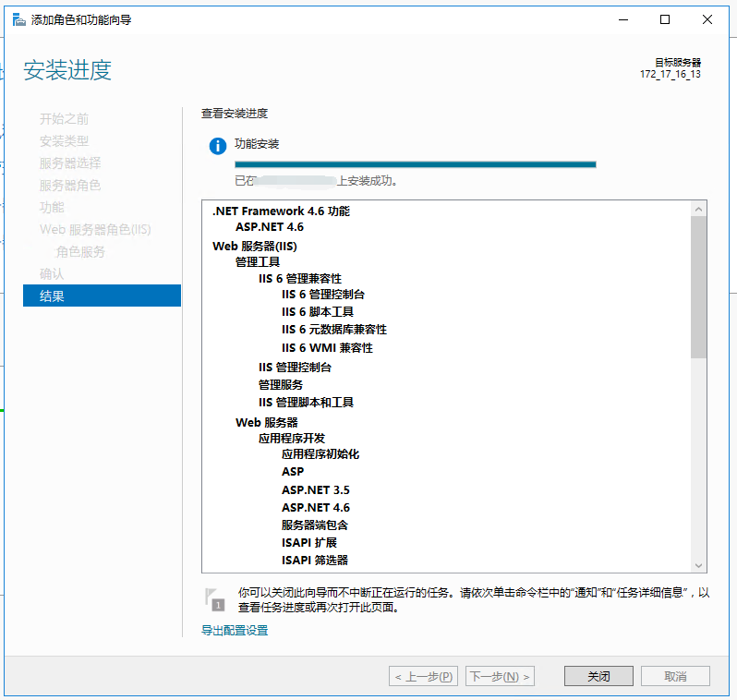The image size is (737, 700).
Task: Click the flag notification icon below the list
Action: (214, 598)
